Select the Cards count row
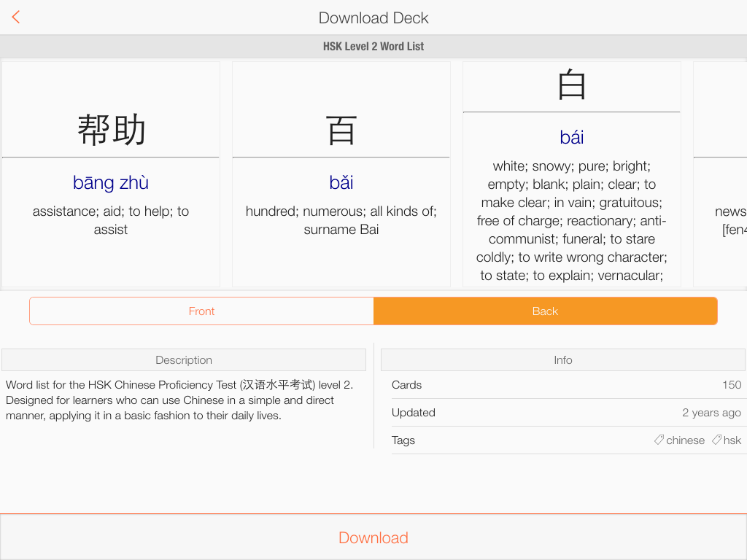The image size is (747, 560). click(x=566, y=385)
